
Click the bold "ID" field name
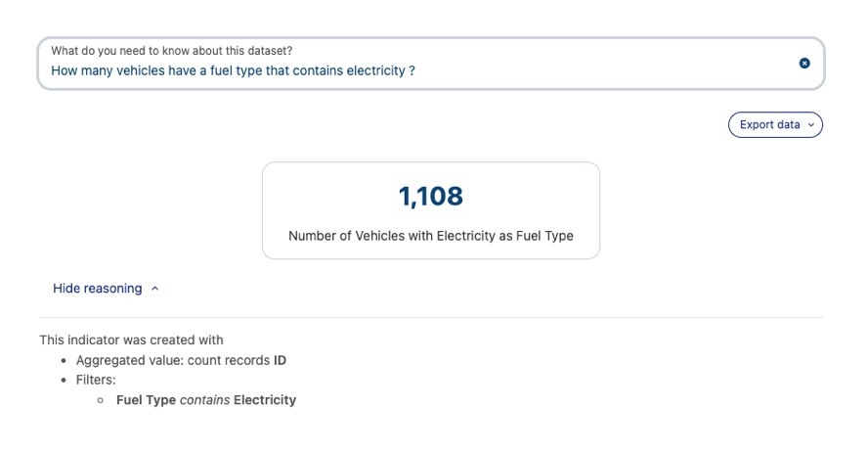(x=280, y=360)
